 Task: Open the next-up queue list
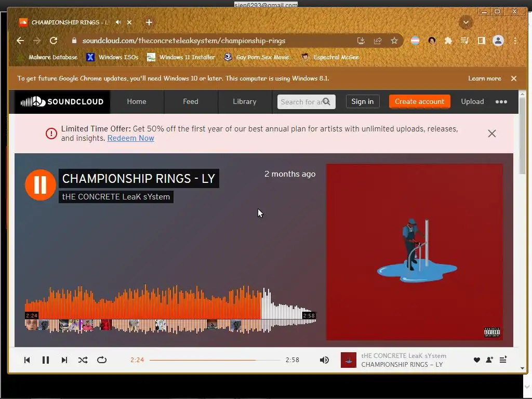503,360
